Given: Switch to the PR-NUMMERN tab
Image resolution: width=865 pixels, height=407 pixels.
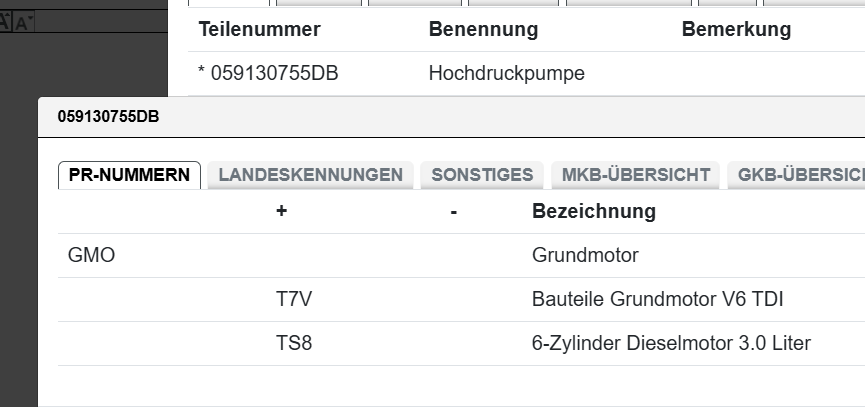Looking at the screenshot, I should 130,175.
